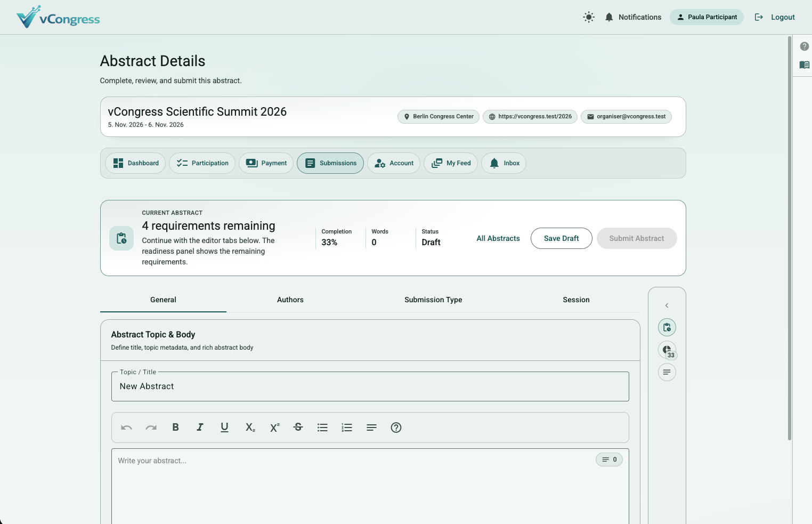Undo the last edit in editor toolbar

pos(126,428)
